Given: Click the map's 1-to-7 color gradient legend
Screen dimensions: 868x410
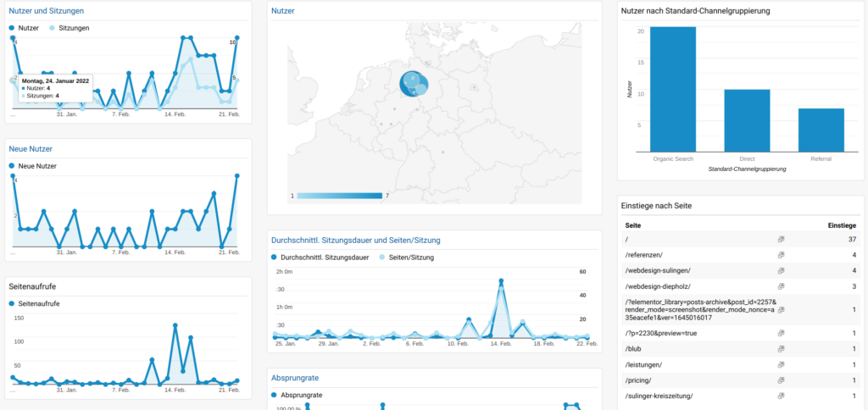Looking at the screenshot, I should point(339,196).
